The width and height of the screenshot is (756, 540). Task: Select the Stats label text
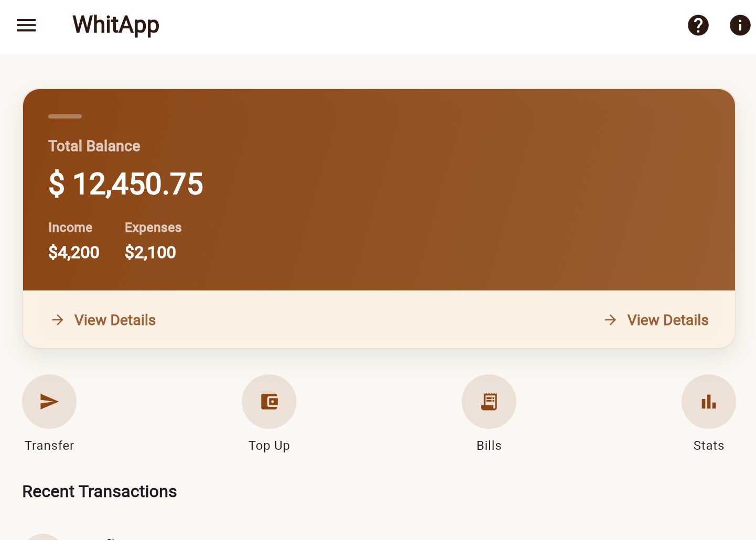(x=708, y=446)
